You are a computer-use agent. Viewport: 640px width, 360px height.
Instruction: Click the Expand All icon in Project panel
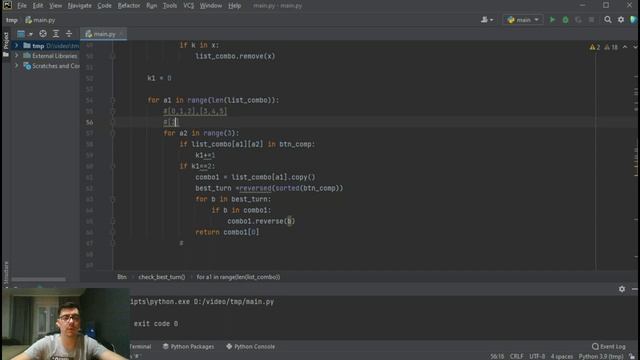pos(56,34)
